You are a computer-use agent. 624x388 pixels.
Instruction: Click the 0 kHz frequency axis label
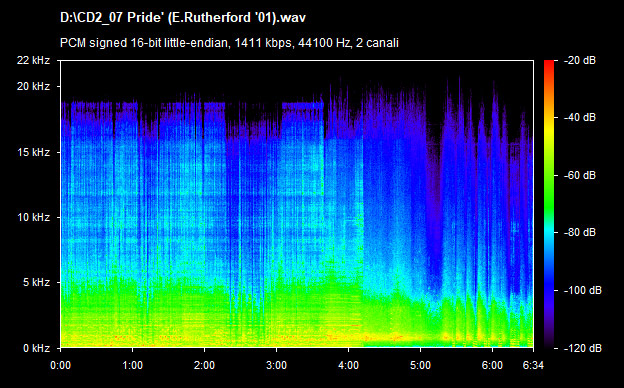(36, 348)
